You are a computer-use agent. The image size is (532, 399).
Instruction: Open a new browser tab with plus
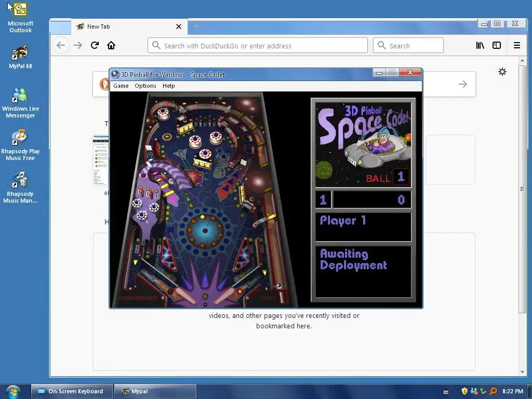tap(196, 26)
